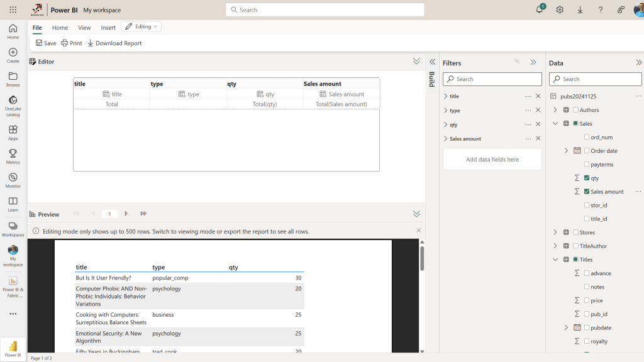Open the Insert ribbon tab
The height and width of the screenshot is (362, 644).
click(108, 28)
